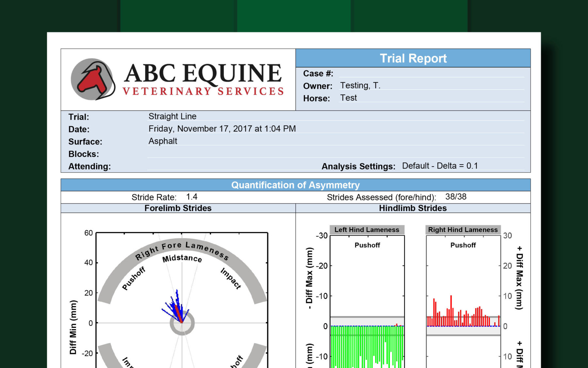Click the Right Hind Lameness chart title
Viewport: 588px width, 368px height.
tap(463, 230)
